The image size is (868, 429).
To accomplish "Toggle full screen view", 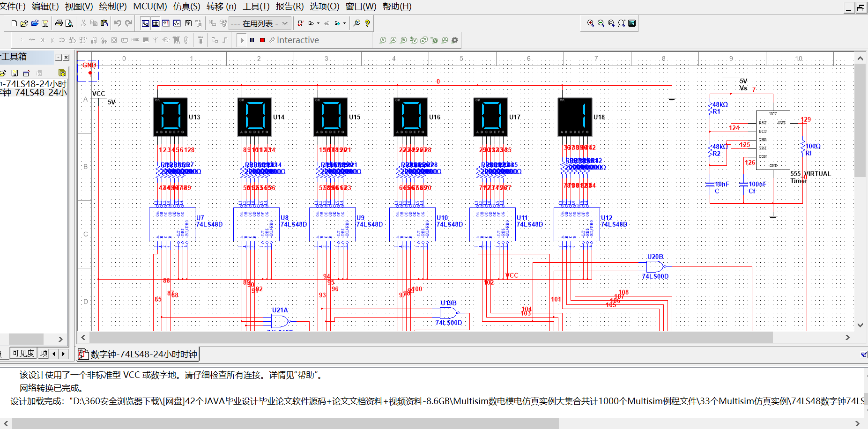I will pyautogui.click(x=632, y=23).
